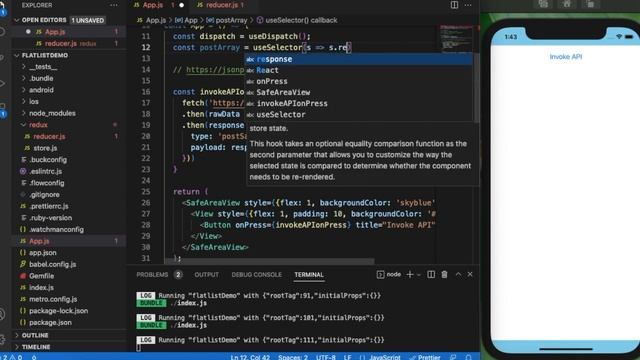Switch to the reducer.js editor tab
Screen dimensions: 640x360
click(x=220, y=5)
